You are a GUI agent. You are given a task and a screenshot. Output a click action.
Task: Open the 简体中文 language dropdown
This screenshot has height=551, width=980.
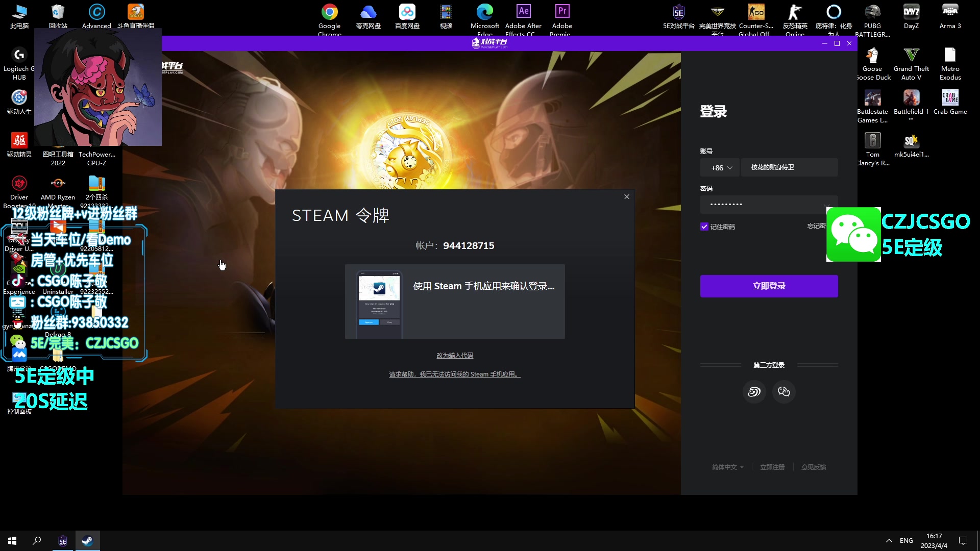[x=727, y=467]
